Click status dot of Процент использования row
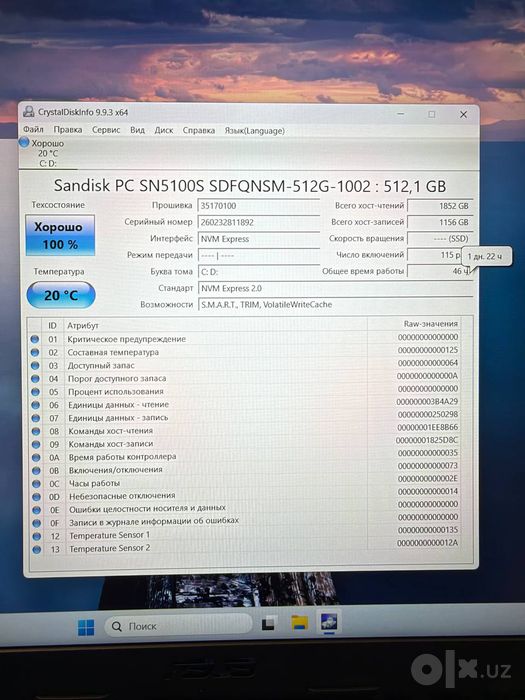This screenshot has height=700, width=525. (36, 392)
